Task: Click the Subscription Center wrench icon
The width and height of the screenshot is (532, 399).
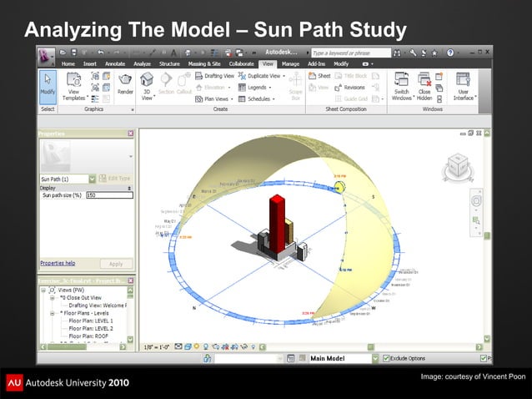Action: [413, 53]
